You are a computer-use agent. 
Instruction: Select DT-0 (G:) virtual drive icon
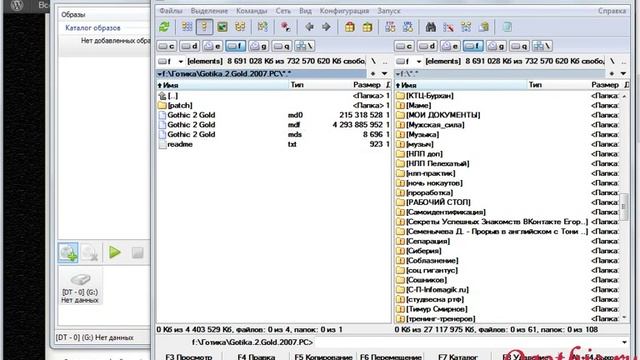[80, 287]
